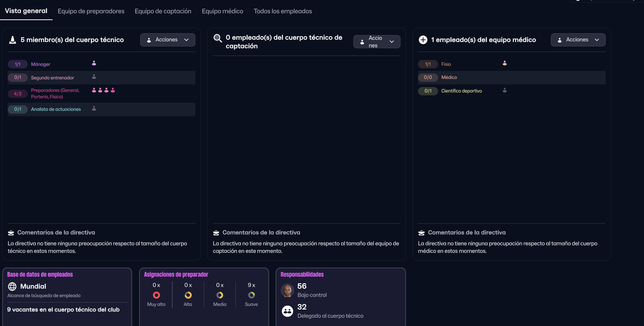Image resolution: width=644 pixels, height=326 pixels.
Task: Click the magnifying glass captación icon
Action: click(x=218, y=38)
